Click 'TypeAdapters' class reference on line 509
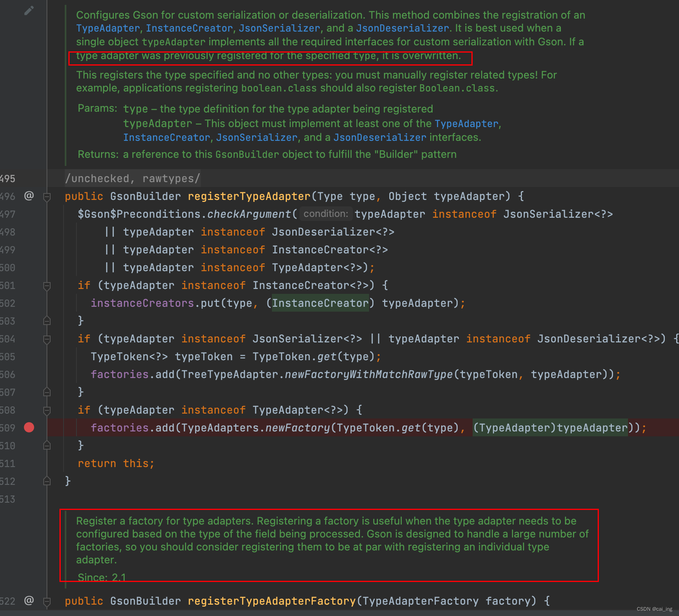This screenshot has height=616, width=679. pyautogui.click(x=220, y=428)
